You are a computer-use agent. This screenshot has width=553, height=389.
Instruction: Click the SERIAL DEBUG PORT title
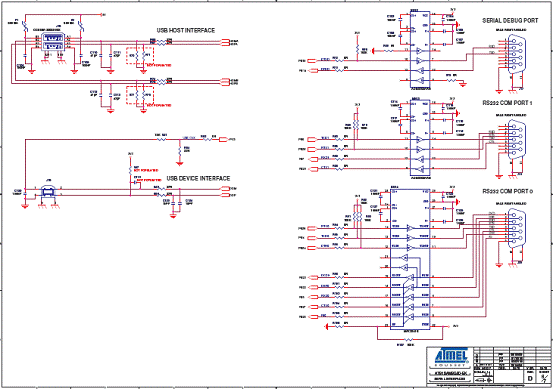510,21
